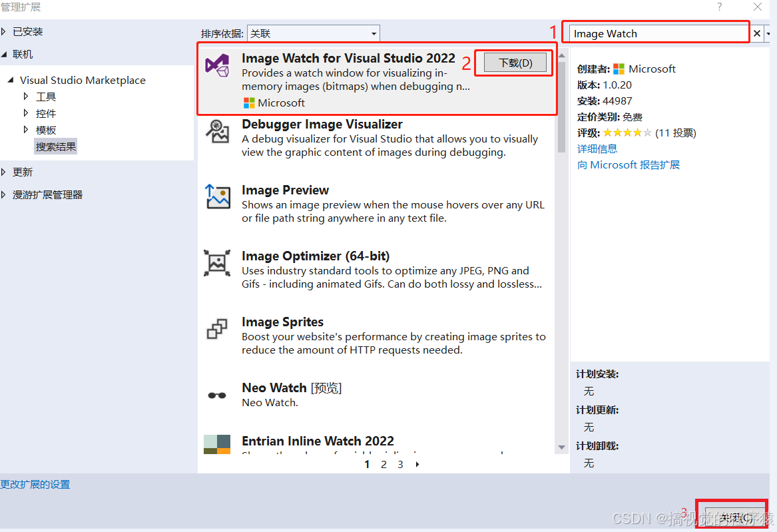Click the Image Sprites extension icon
The height and width of the screenshot is (532, 777).
(216, 329)
